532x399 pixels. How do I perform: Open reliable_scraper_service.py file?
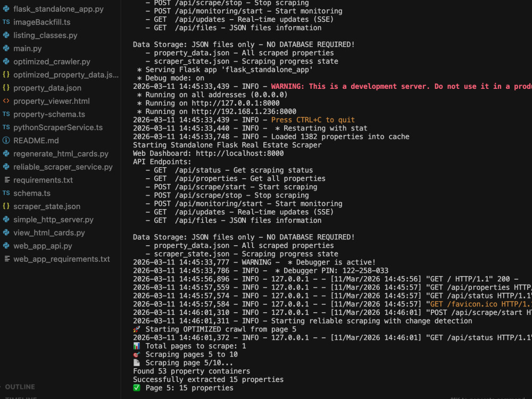63,167
